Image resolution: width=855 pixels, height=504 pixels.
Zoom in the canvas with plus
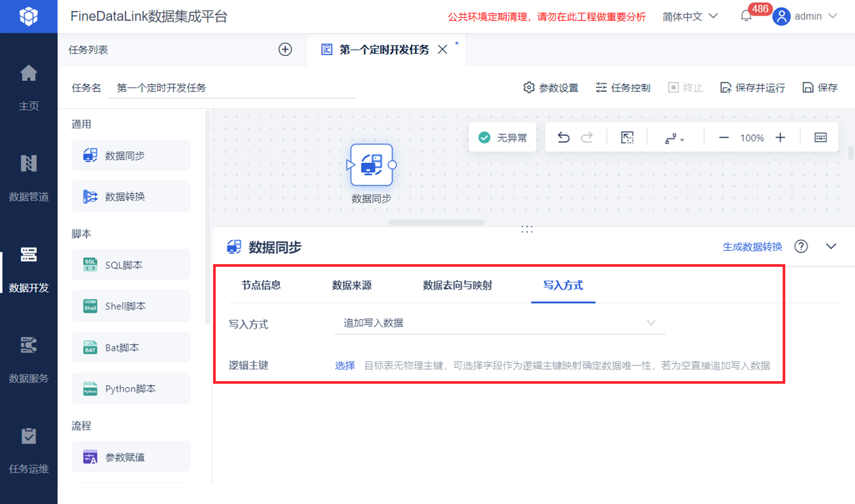click(x=780, y=137)
